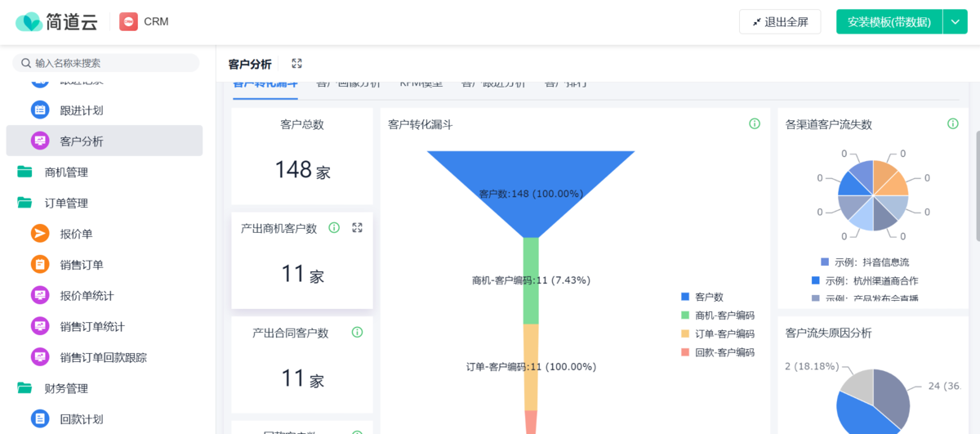This screenshot has width=980, height=434.
Task: Click info icon on 客户转化漏斗 chart
Action: click(755, 124)
